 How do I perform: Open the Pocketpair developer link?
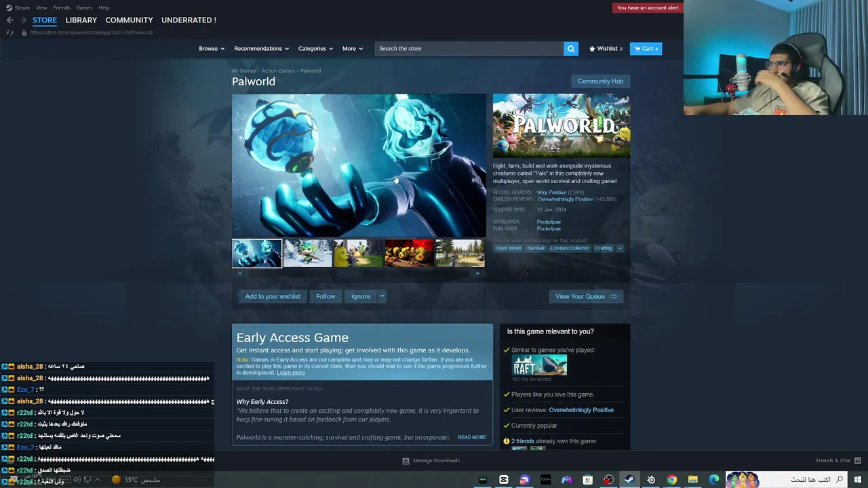coord(549,222)
